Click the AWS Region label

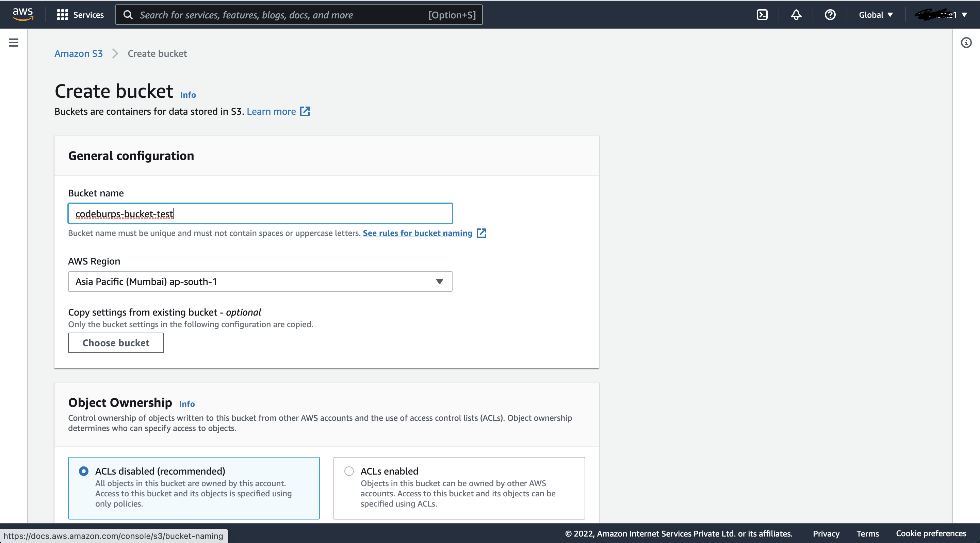pos(94,261)
